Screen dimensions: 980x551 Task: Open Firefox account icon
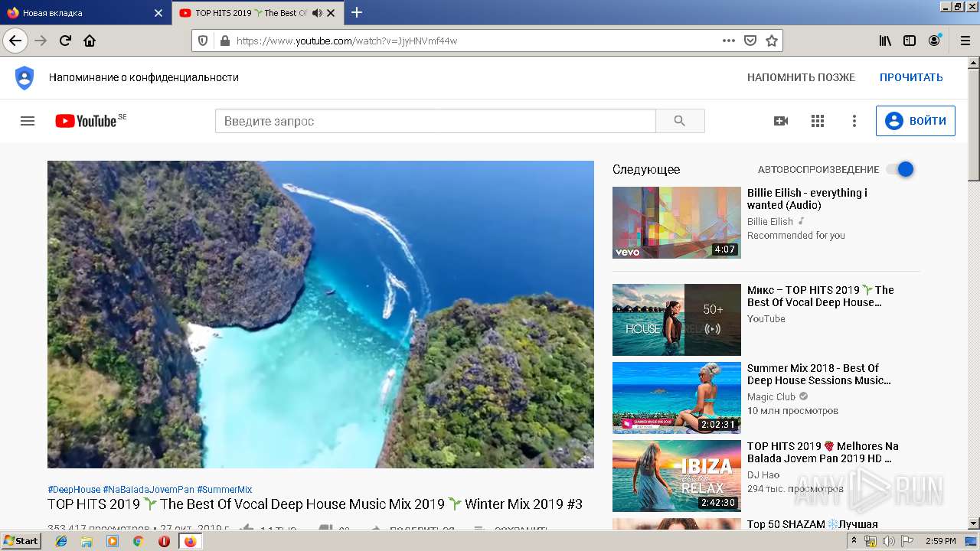(x=934, y=41)
